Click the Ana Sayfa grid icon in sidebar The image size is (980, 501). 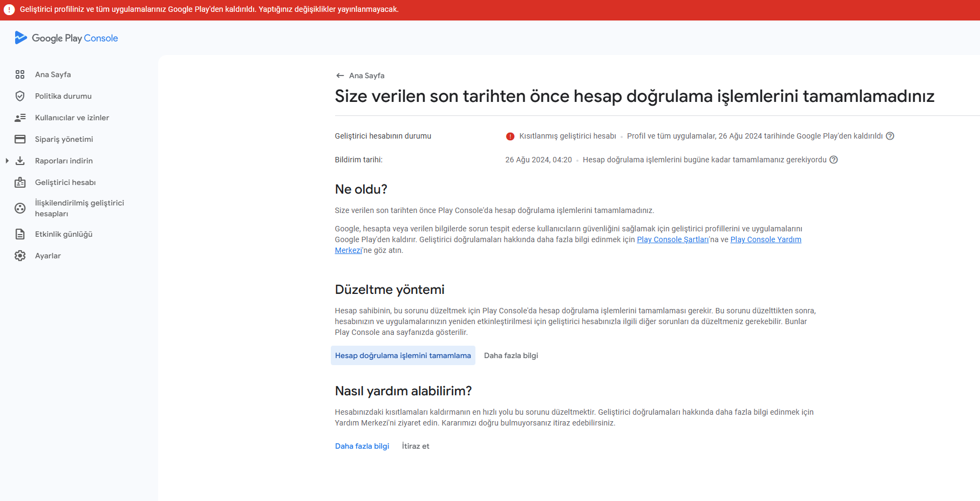pos(20,74)
